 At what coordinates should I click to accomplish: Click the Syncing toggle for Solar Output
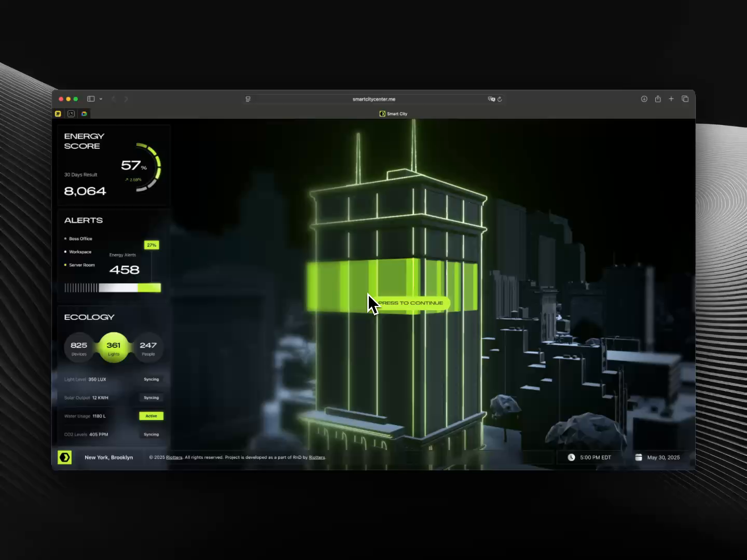(151, 398)
